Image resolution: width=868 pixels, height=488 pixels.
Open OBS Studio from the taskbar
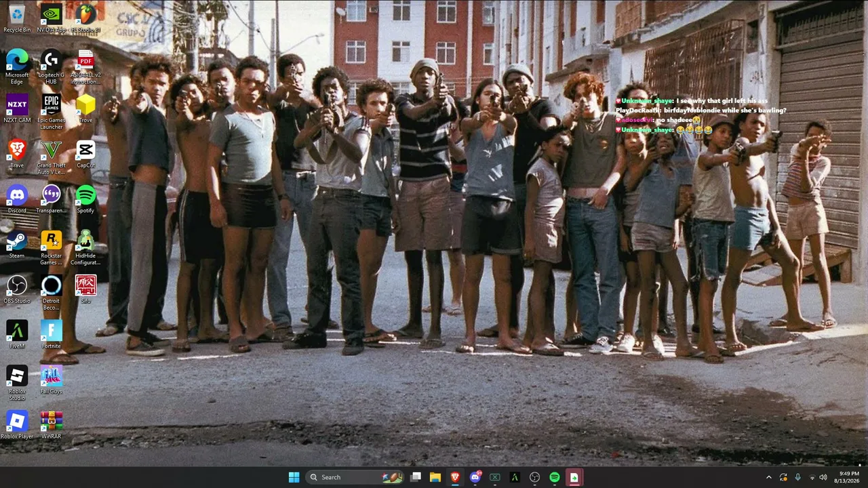[534, 477]
